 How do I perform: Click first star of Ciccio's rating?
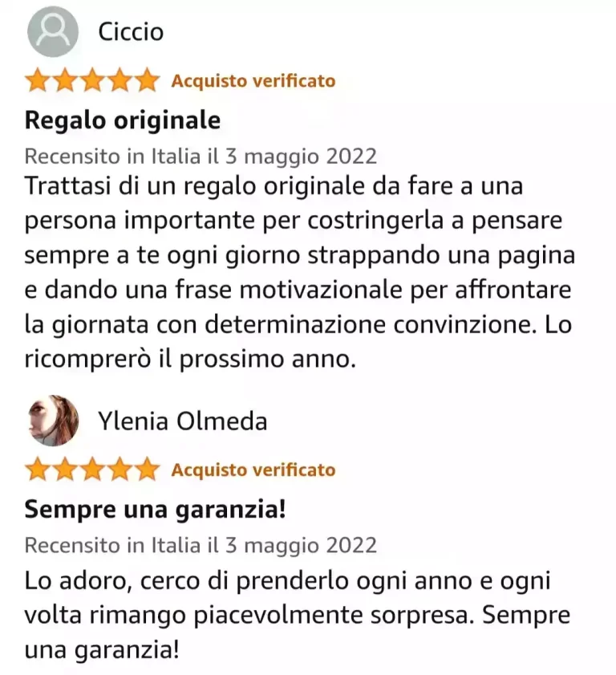[x=38, y=80]
